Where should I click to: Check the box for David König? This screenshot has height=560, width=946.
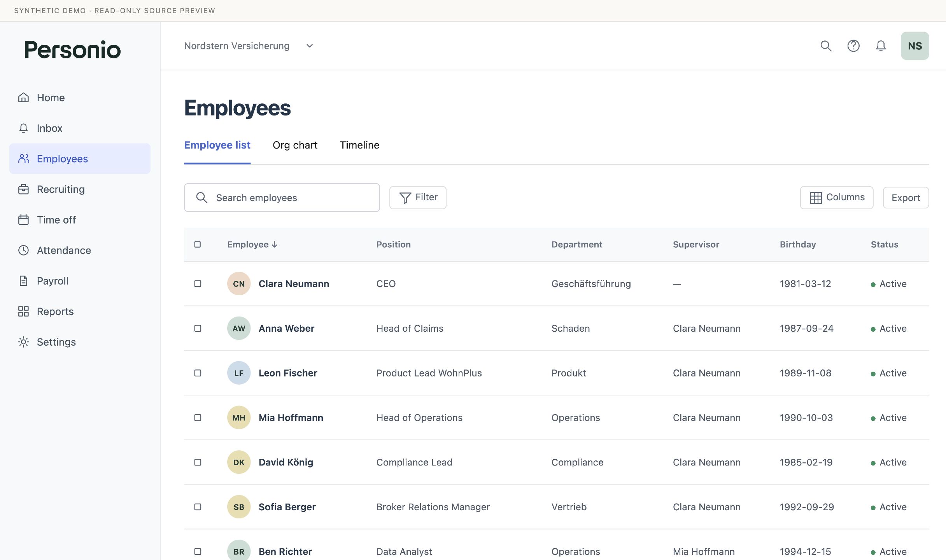tap(198, 462)
